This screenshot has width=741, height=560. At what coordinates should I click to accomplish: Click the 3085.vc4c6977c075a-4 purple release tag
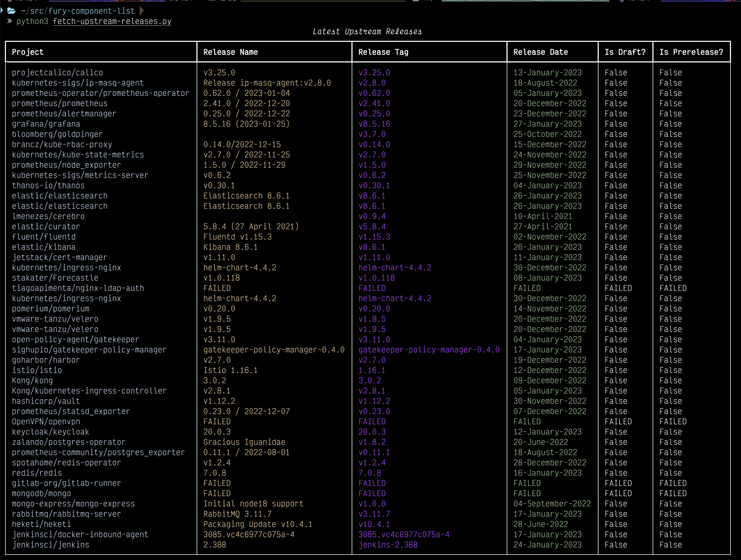[404, 534]
